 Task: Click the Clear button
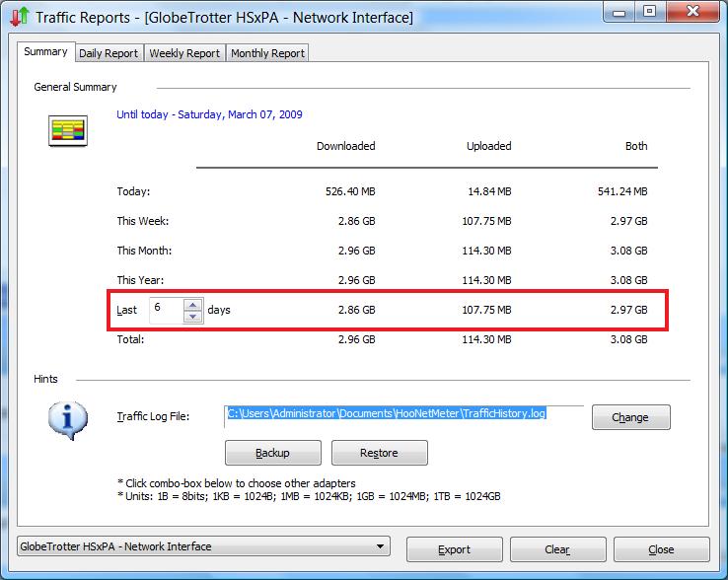pyautogui.click(x=557, y=549)
